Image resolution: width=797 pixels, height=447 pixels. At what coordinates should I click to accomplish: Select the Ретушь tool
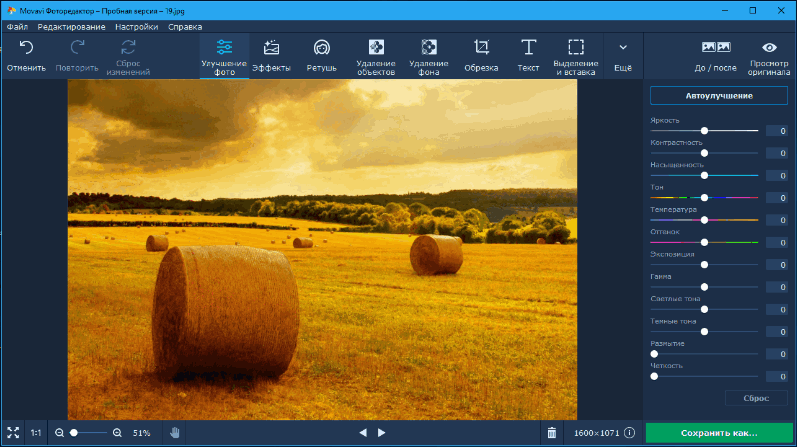coord(322,56)
